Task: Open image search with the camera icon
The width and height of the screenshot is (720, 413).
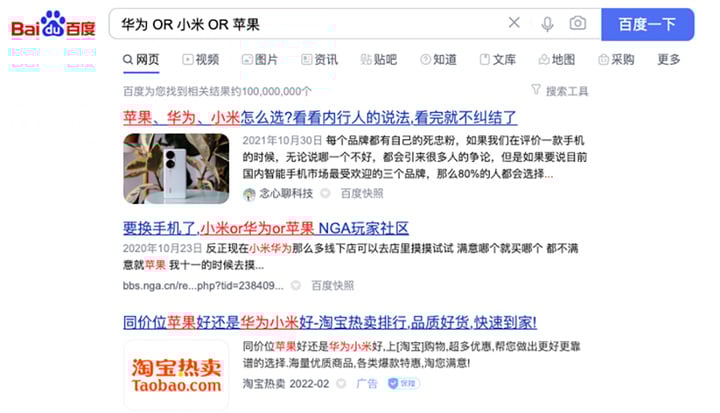Action: click(x=577, y=23)
